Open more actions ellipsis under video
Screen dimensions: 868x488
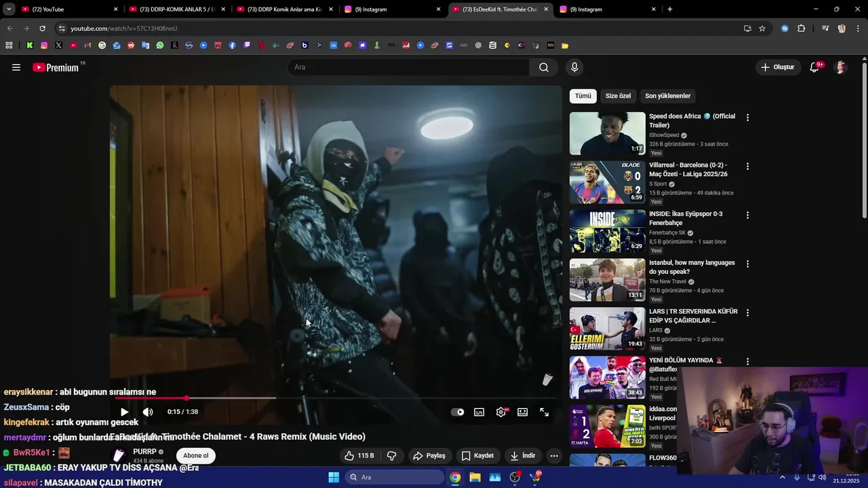pyautogui.click(x=554, y=455)
